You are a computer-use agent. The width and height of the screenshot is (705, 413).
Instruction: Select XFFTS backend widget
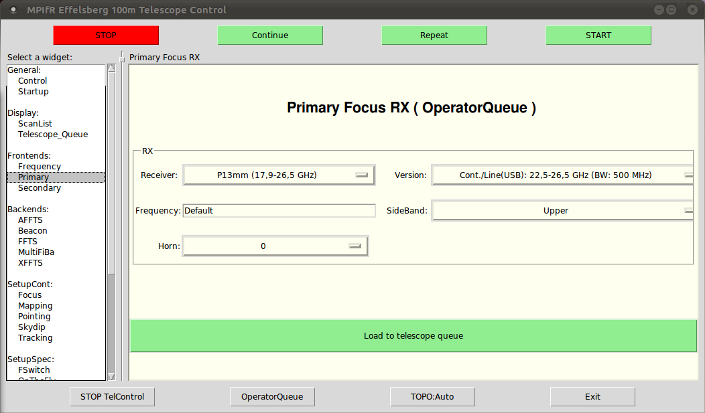(30, 263)
